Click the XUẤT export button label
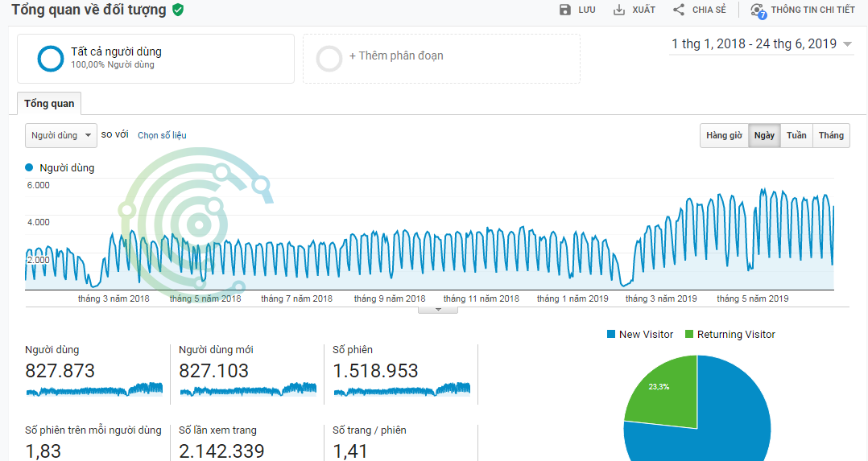This screenshot has width=868, height=461. pos(644,10)
